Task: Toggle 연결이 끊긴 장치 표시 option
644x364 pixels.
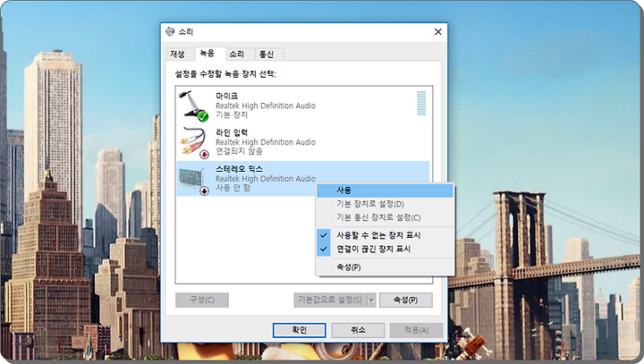Action: point(385,249)
